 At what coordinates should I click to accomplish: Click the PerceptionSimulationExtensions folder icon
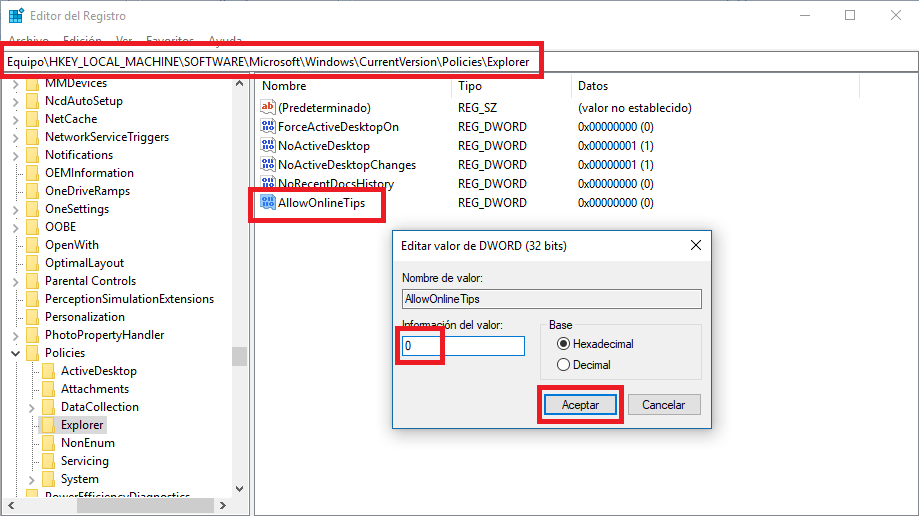pyautogui.click(x=33, y=299)
